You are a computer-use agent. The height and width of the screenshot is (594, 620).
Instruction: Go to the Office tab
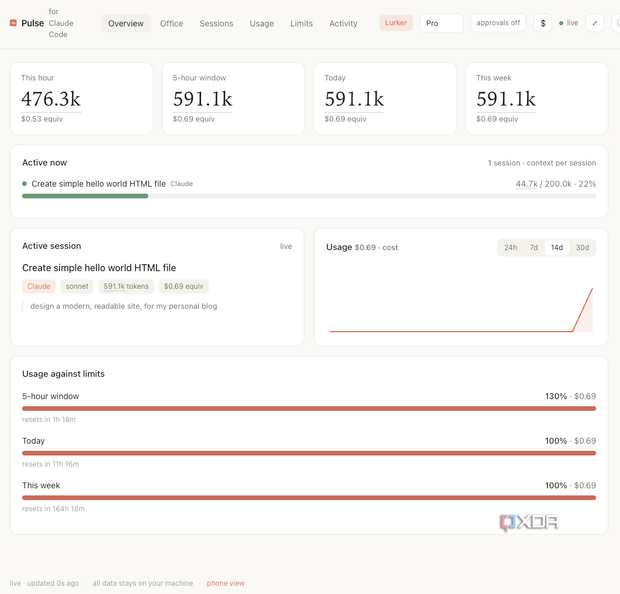pyautogui.click(x=171, y=23)
